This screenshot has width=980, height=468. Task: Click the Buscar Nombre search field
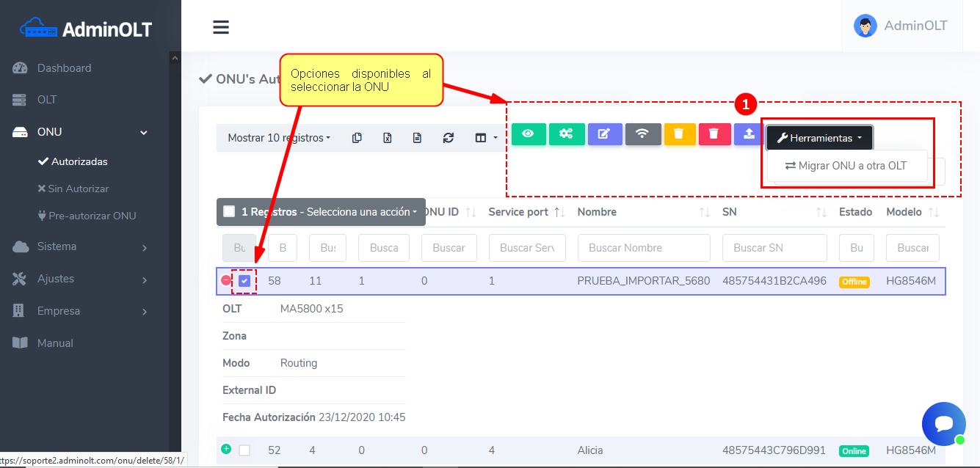[x=644, y=248]
